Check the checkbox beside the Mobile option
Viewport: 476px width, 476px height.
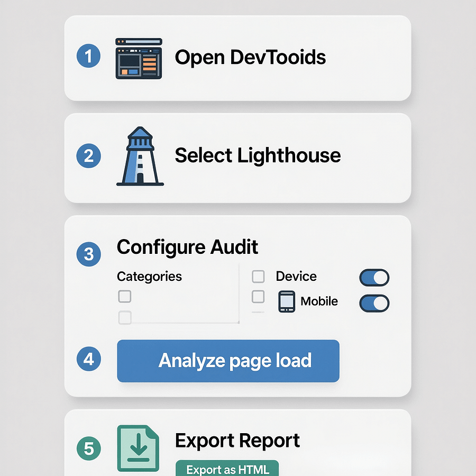pyautogui.click(x=258, y=297)
